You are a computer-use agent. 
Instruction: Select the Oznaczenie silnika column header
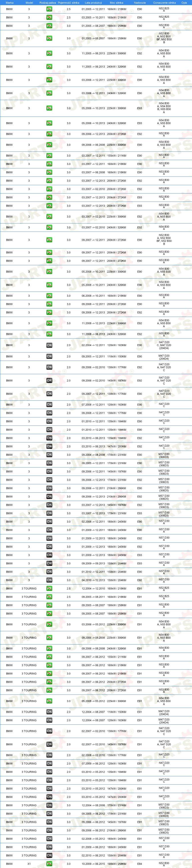point(165,2)
